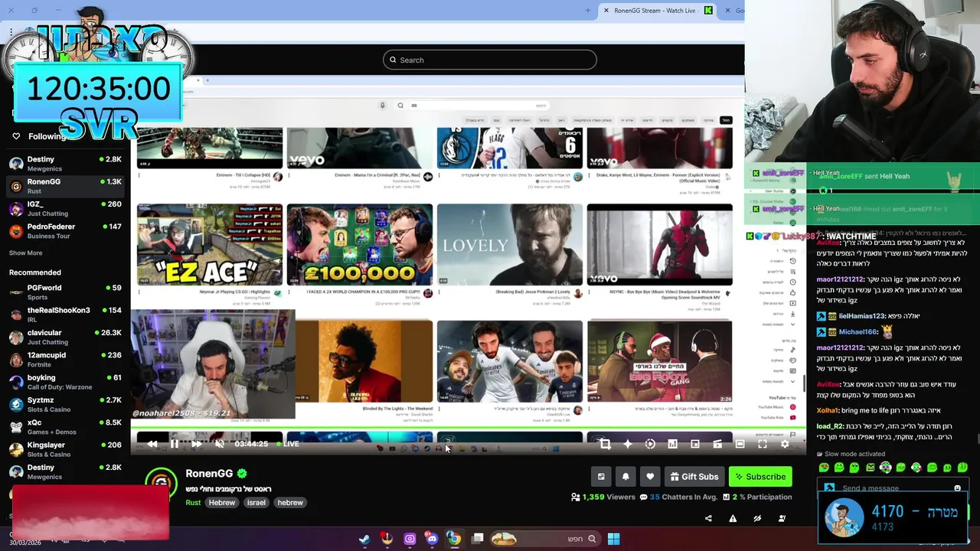Image resolution: width=980 pixels, height=551 pixels.
Task: Select RonenGG in the Following sidebar
Action: click(x=65, y=186)
